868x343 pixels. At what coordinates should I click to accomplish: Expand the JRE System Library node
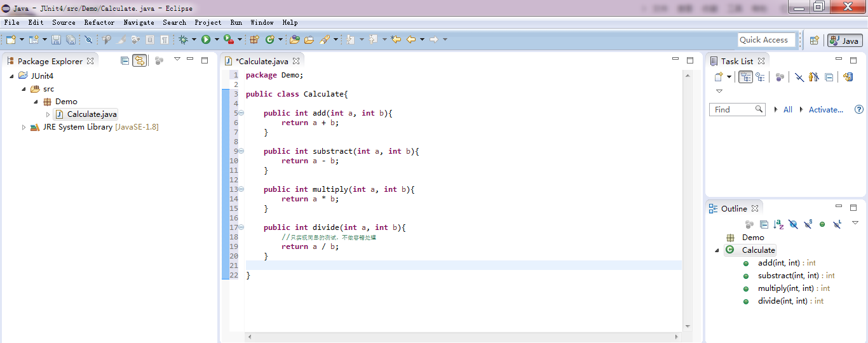24,127
